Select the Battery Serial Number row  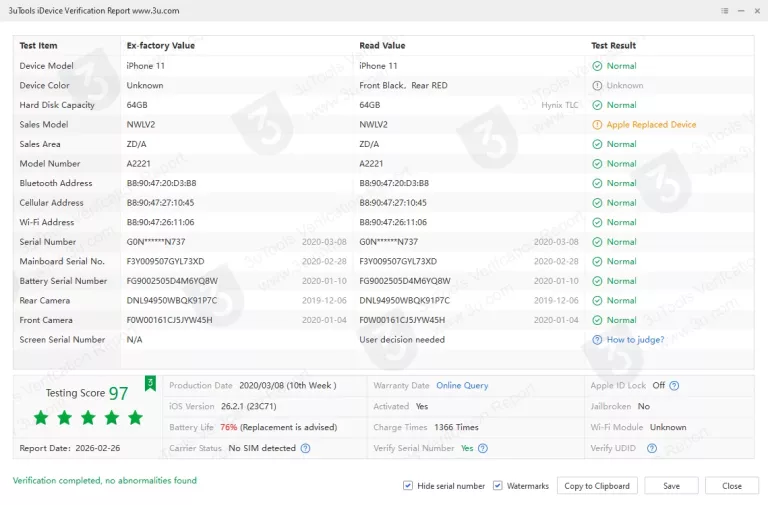pyautogui.click(x=63, y=281)
